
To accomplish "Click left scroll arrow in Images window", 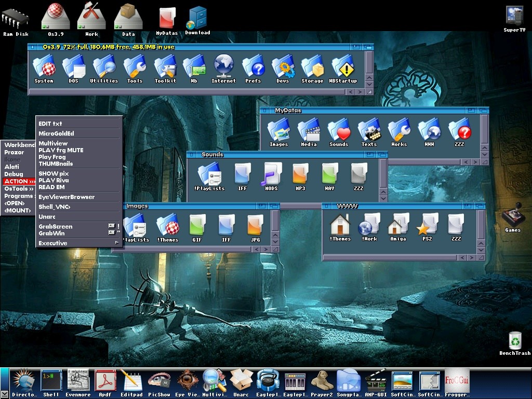I will pyautogui.click(x=257, y=249).
